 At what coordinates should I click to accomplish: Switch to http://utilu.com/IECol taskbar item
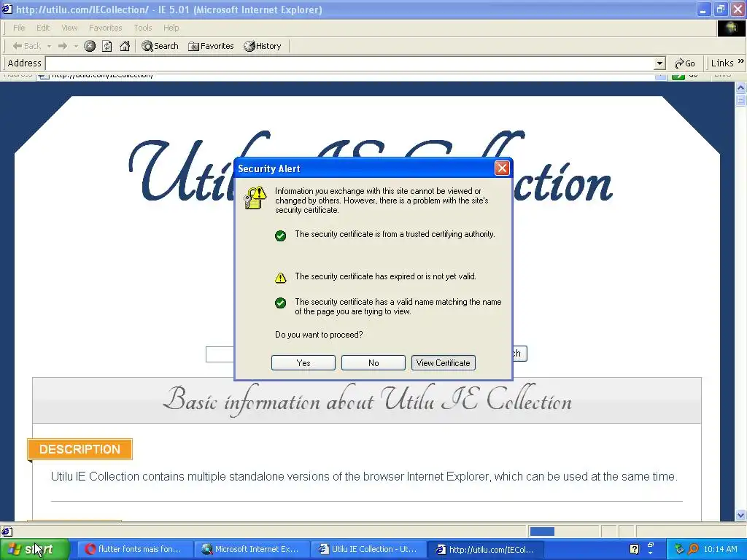(485, 550)
